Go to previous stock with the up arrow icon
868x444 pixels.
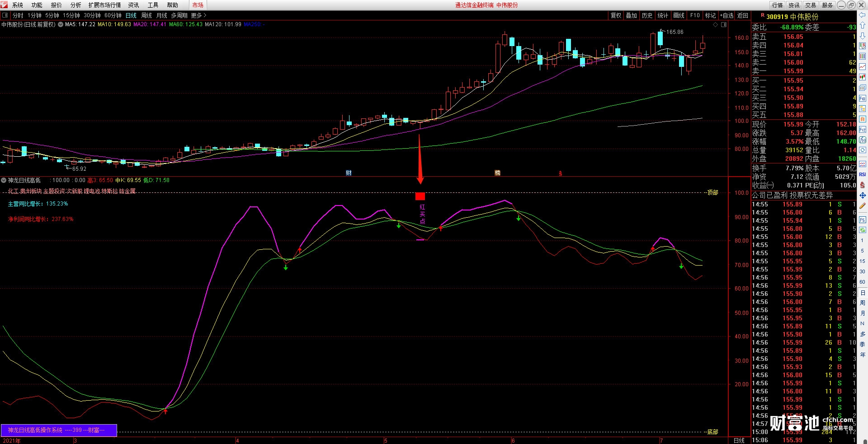(863, 25)
